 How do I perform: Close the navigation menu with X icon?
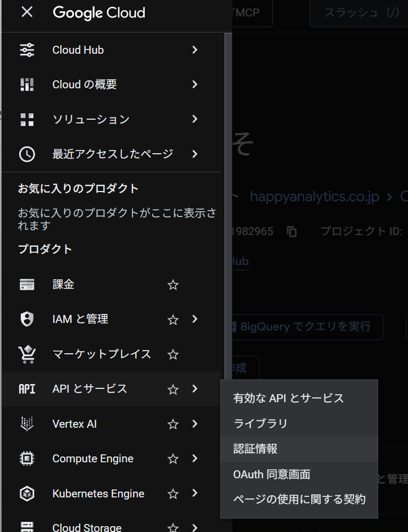coord(27,12)
